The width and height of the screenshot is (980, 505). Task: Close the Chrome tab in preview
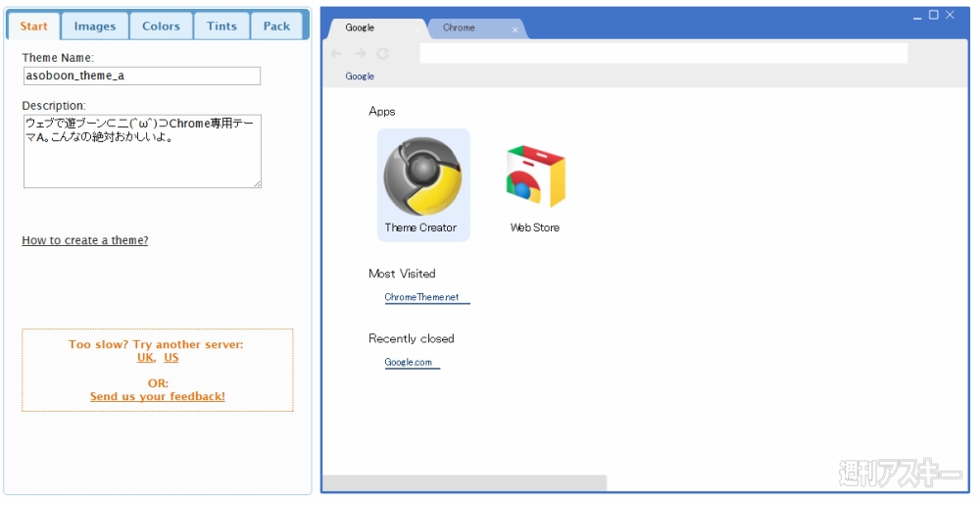[515, 30]
